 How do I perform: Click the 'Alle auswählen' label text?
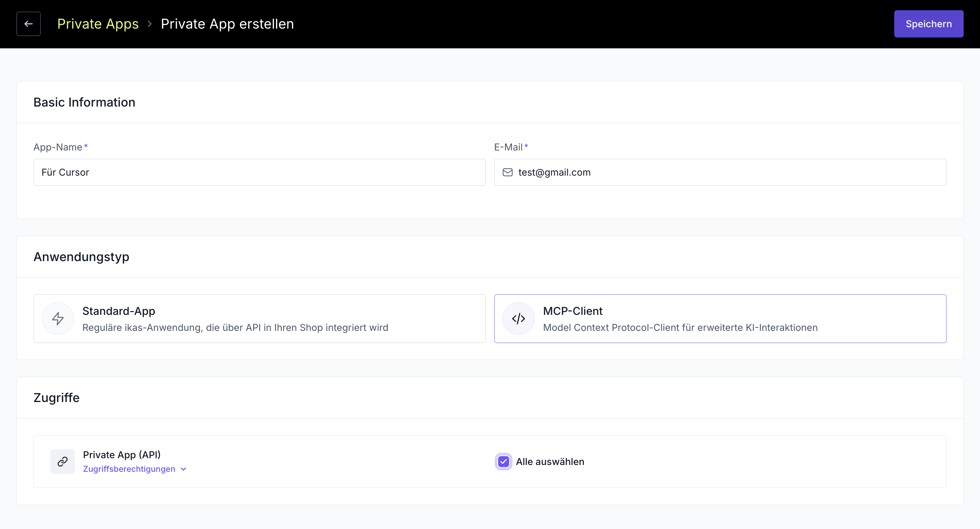coord(550,462)
